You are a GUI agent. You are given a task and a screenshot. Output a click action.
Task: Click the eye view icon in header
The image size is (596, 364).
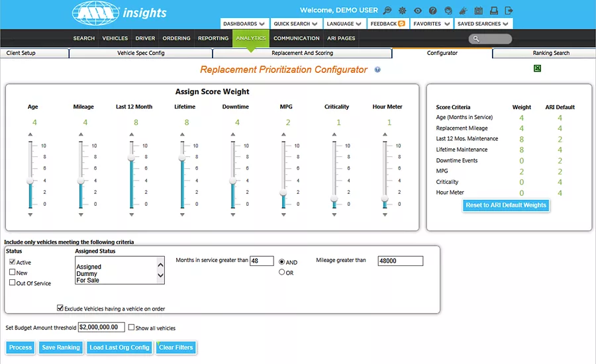(417, 11)
